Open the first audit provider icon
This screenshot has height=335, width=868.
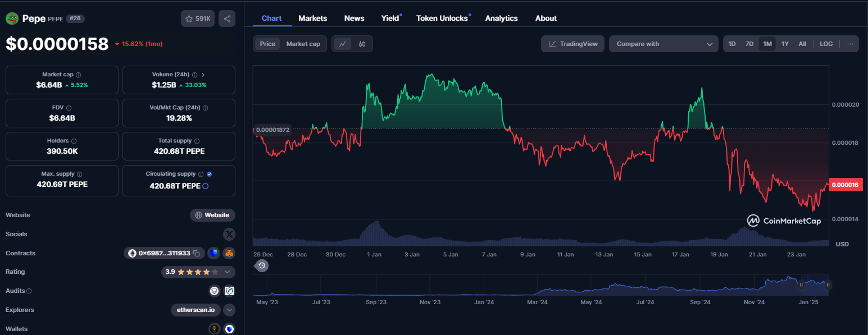pos(214,291)
